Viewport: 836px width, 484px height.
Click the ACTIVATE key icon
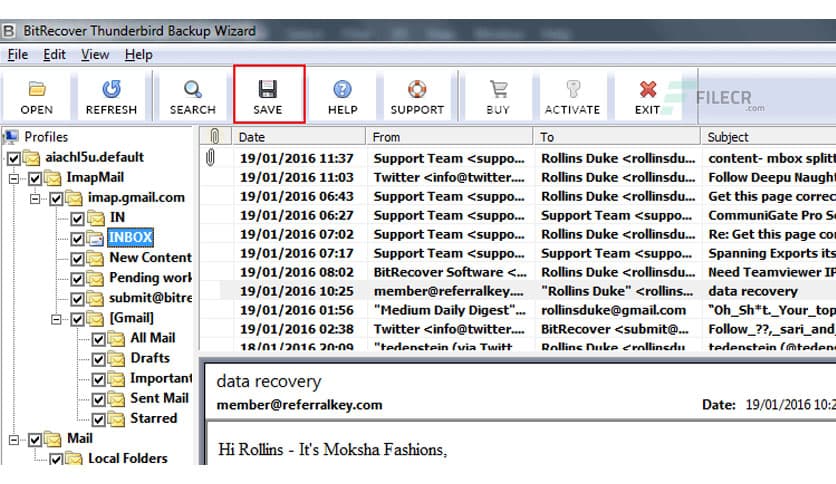[573, 89]
